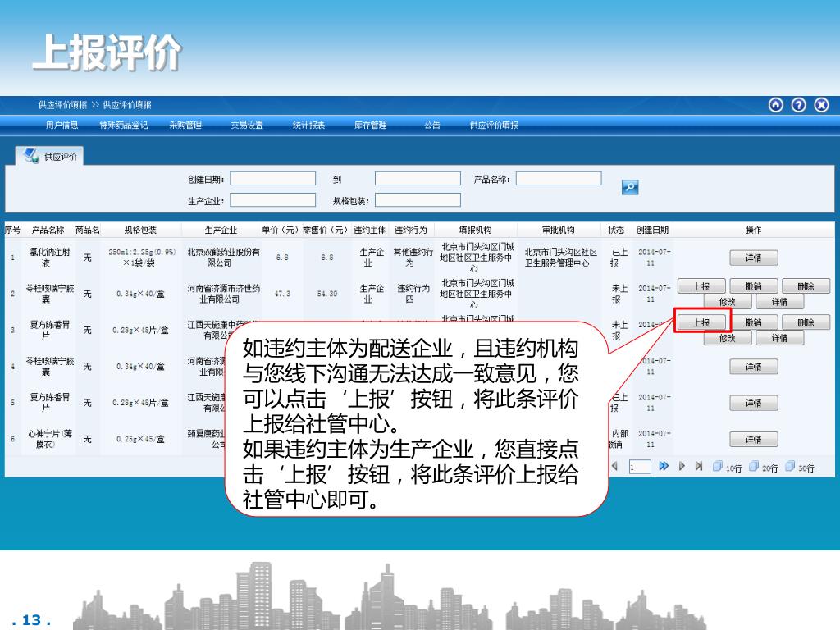840x630 pixels.
Task: Jump to last page using the end arrow
Action: [x=699, y=466]
